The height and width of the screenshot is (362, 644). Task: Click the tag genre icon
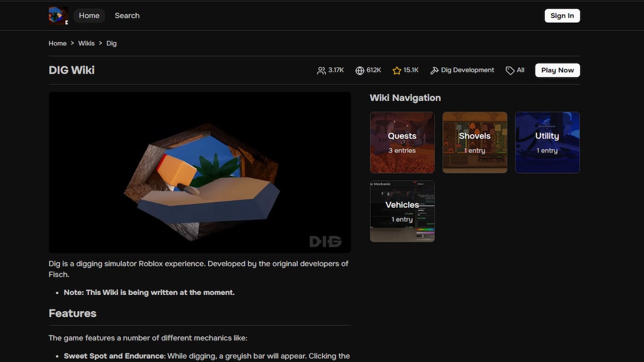pyautogui.click(x=510, y=71)
